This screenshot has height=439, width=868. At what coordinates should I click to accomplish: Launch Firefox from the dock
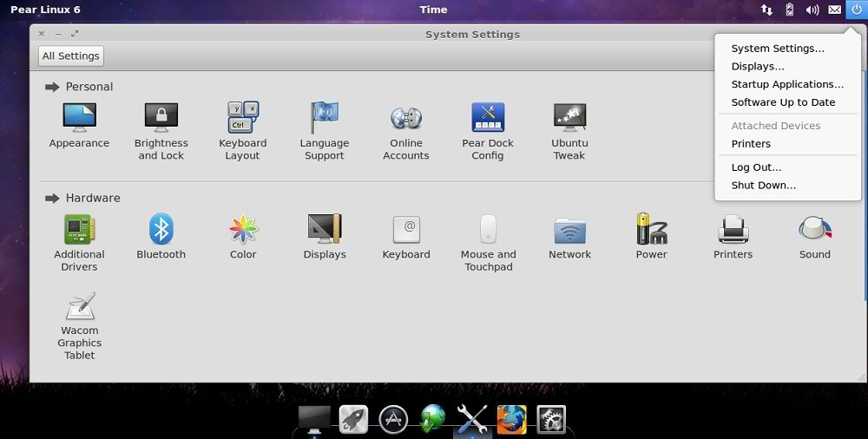pyautogui.click(x=511, y=419)
